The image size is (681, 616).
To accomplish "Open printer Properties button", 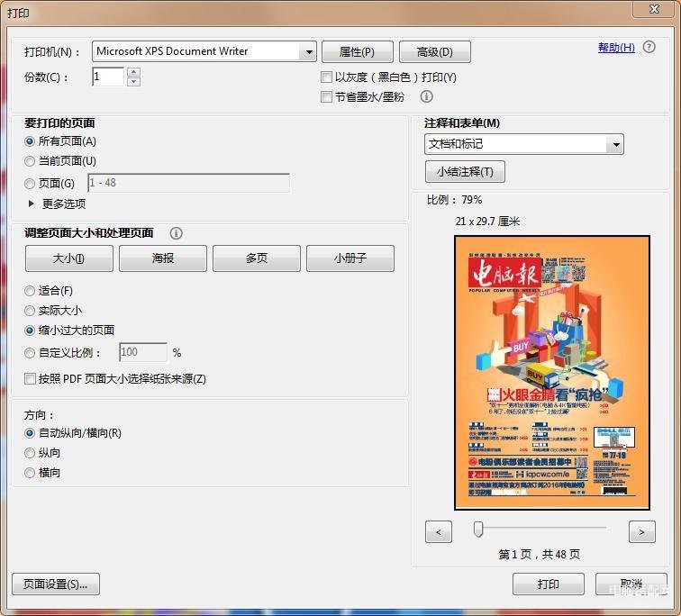I will tap(355, 52).
